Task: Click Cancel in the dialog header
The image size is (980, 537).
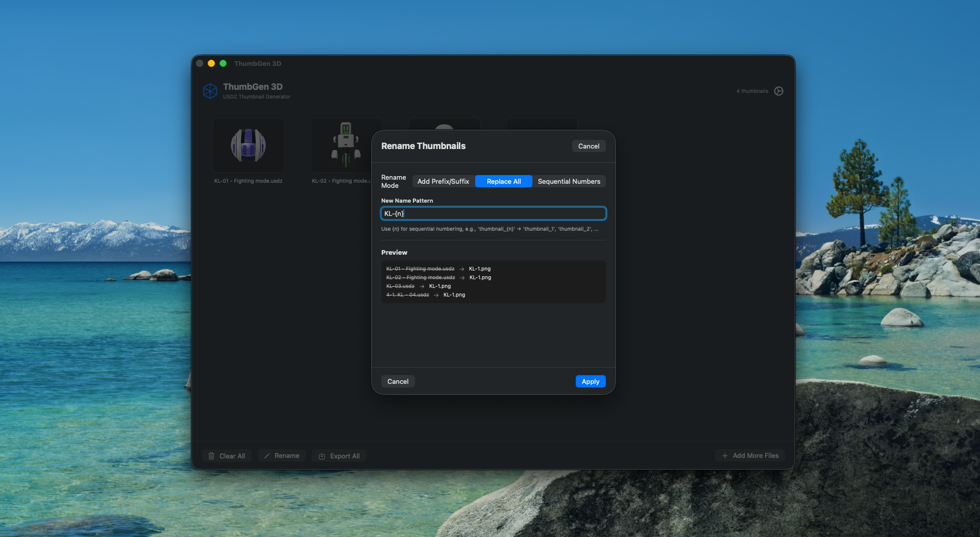Action: click(588, 146)
